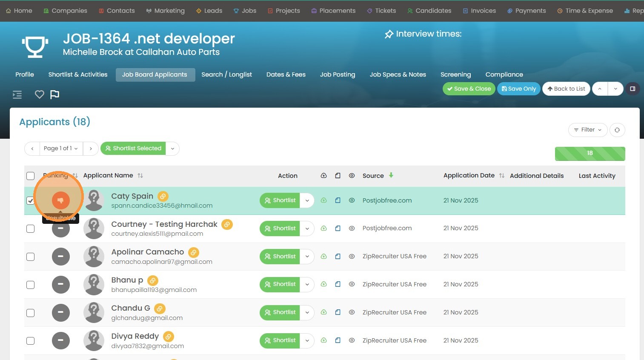This screenshot has width=644, height=360.
Task: Switch to the Screening tab
Action: [455, 74]
